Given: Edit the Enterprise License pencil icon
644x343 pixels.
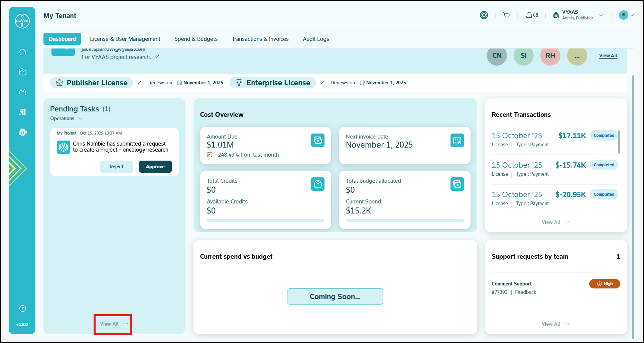Looking at the screenshot, I should pyautogui.click(x=321, y=83).
